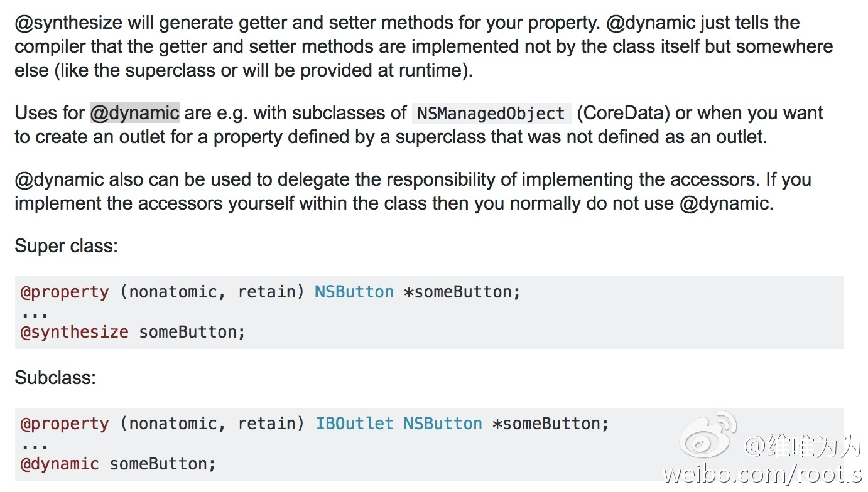Click @property in the Super class code

pyautogui.click(x=65, y=292)
